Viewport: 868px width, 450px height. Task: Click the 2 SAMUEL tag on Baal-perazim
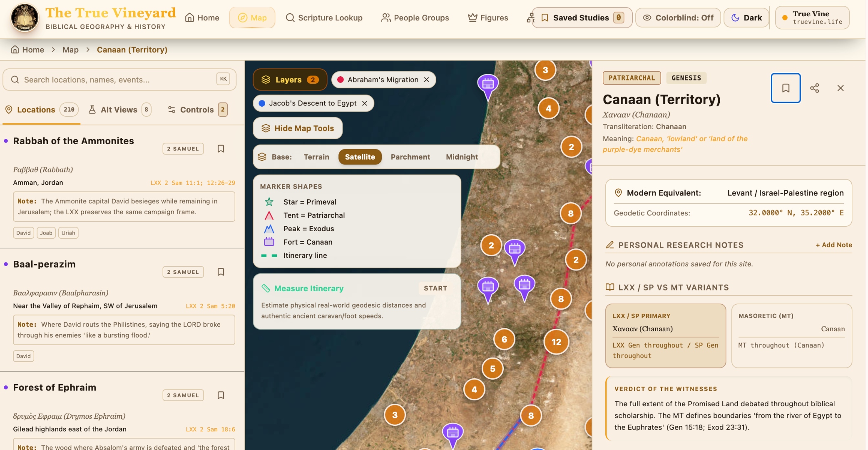click(183, 272)
